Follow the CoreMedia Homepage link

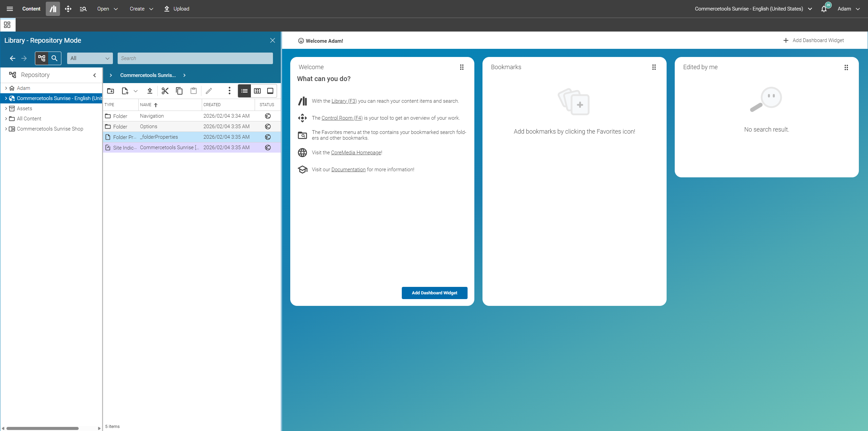(x=356, y=153)
